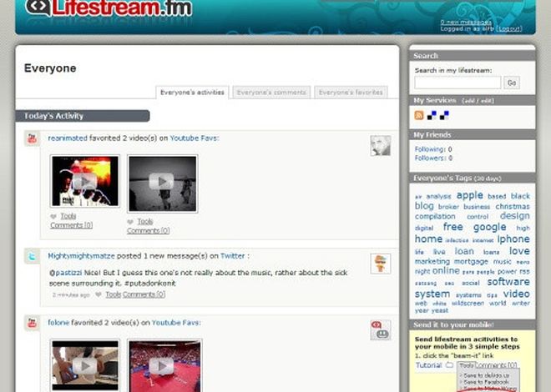Favorite reanimated's second video with heart icon

(x=130, y=222)
